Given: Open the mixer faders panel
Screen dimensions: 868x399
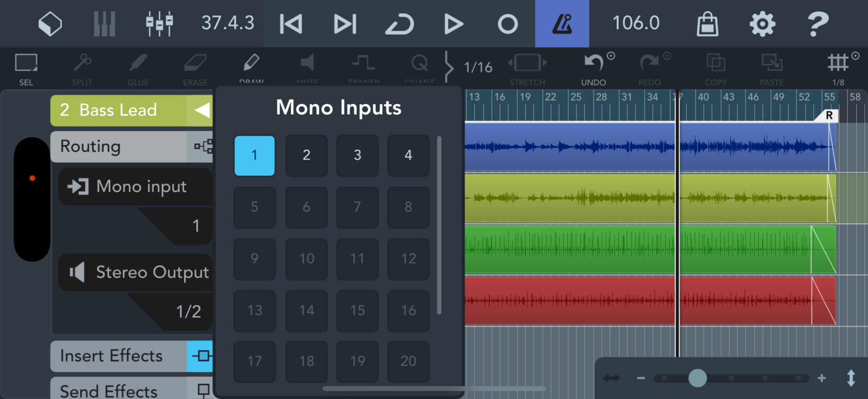Looking at the screenshot, I should point(159,24).
